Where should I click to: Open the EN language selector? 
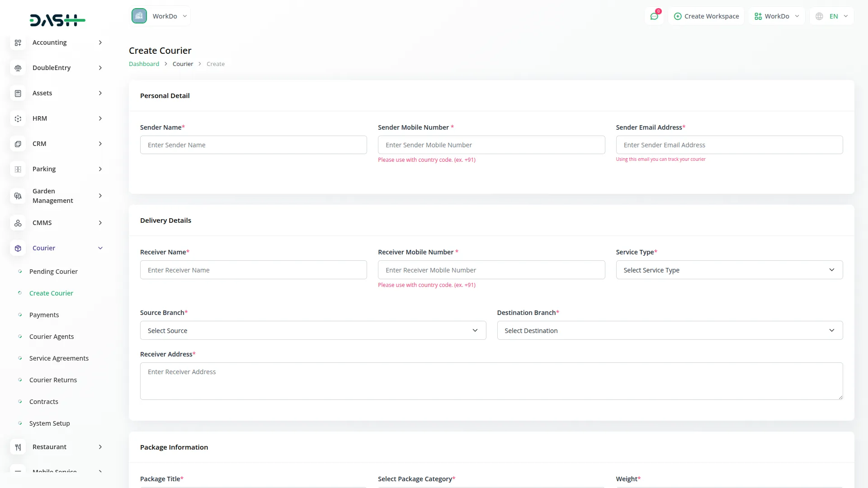point(833,16)
